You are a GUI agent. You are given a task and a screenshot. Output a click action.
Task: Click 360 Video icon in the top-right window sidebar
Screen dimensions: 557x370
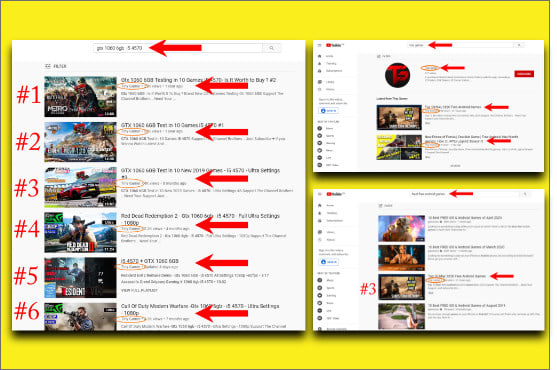pyautogui.click(x=319, y=165)
